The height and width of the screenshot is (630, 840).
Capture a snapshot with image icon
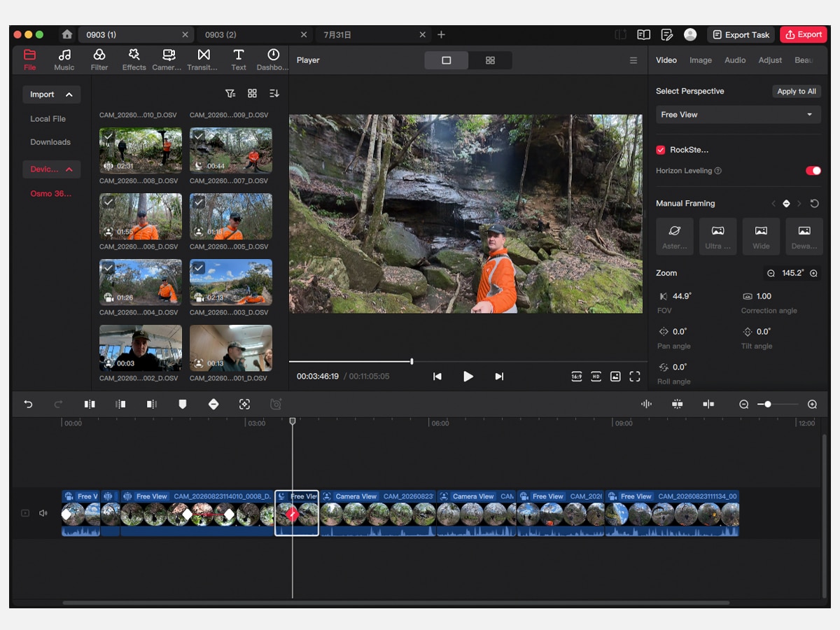pyautogui.click(x=615, y=377)
